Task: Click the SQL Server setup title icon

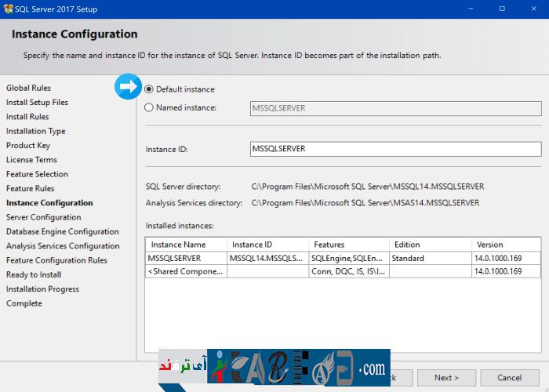Action: [9, 9]
